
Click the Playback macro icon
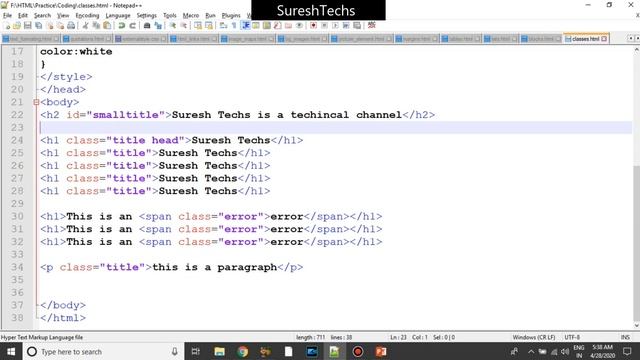point(335,26)
